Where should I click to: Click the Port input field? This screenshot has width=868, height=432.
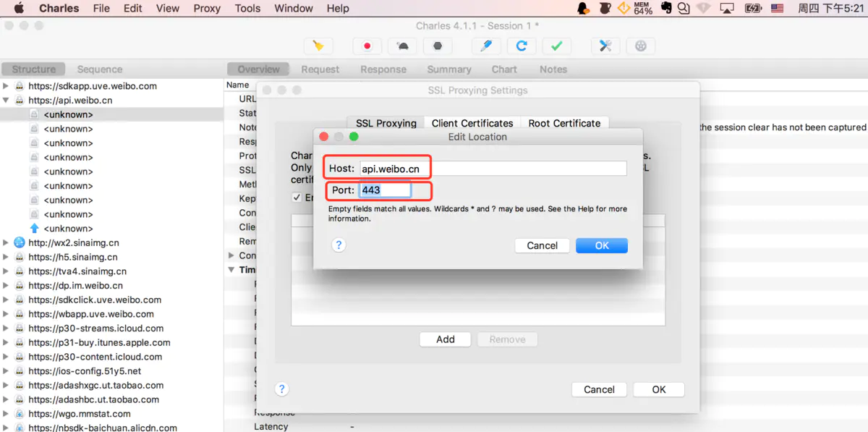385,190
